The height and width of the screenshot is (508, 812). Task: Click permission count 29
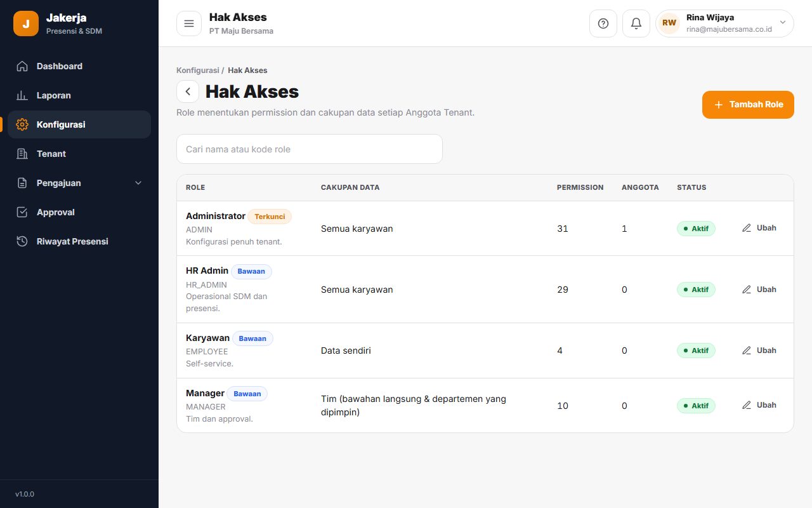pos(563,290)
